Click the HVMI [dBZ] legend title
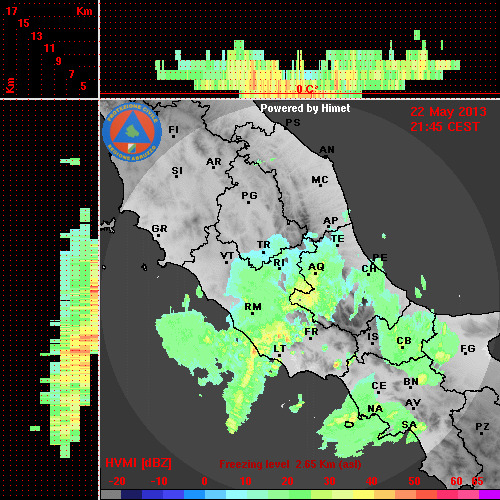Image resolution: width=500 pixels, height=500 pixels. click(x=138, y=463)
